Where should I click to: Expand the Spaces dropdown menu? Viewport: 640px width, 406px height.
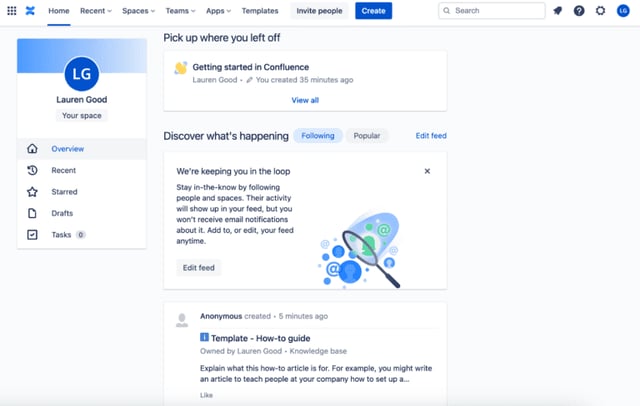click(138, 11)
